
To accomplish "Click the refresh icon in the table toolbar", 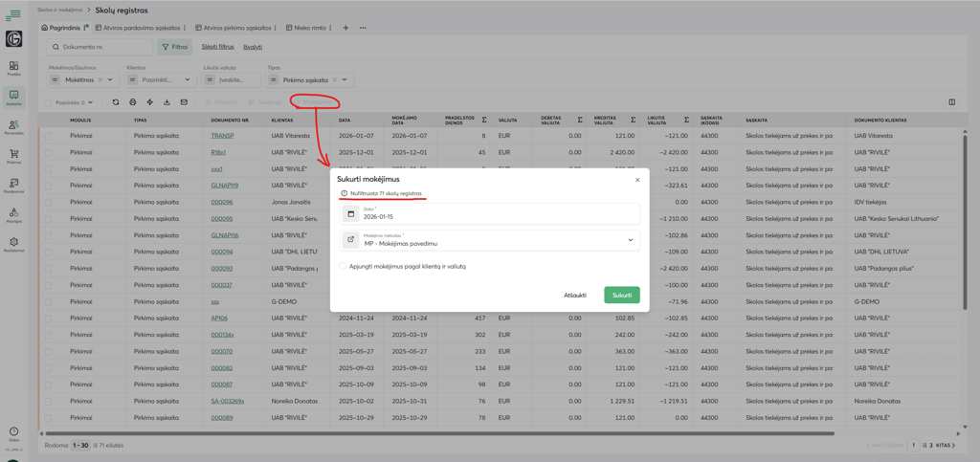I will 116,102.
